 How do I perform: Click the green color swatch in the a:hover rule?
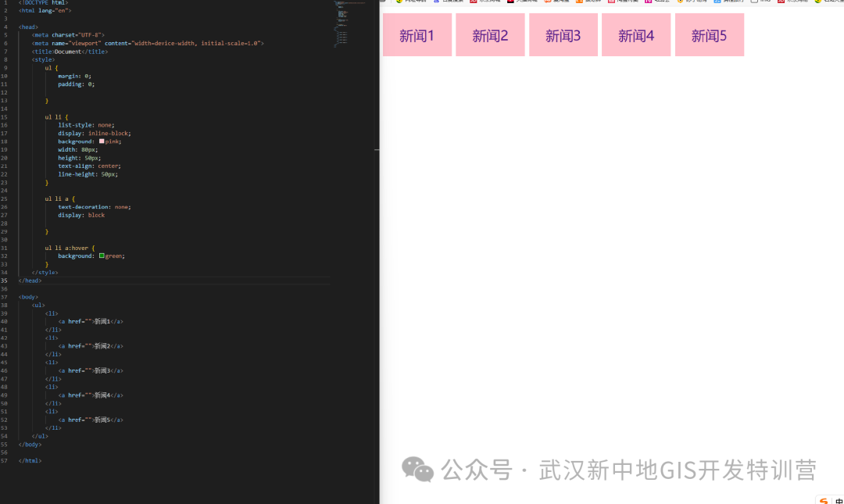click(102, 256)
